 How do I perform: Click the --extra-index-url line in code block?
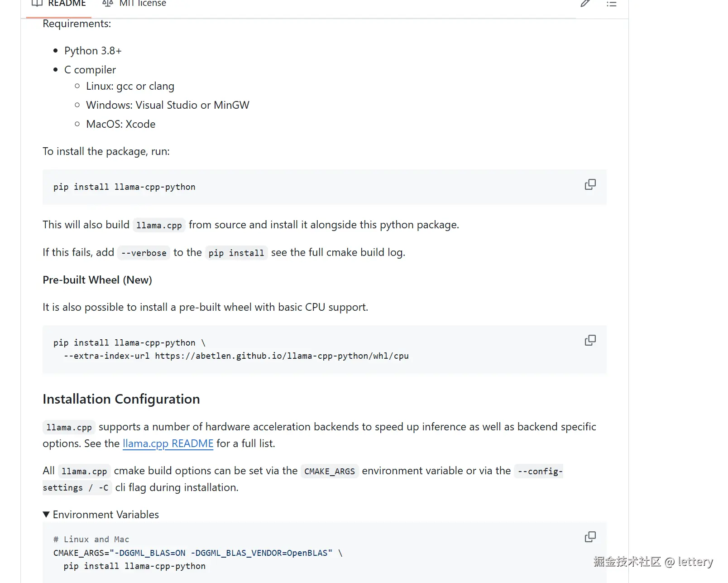[236, 356]
